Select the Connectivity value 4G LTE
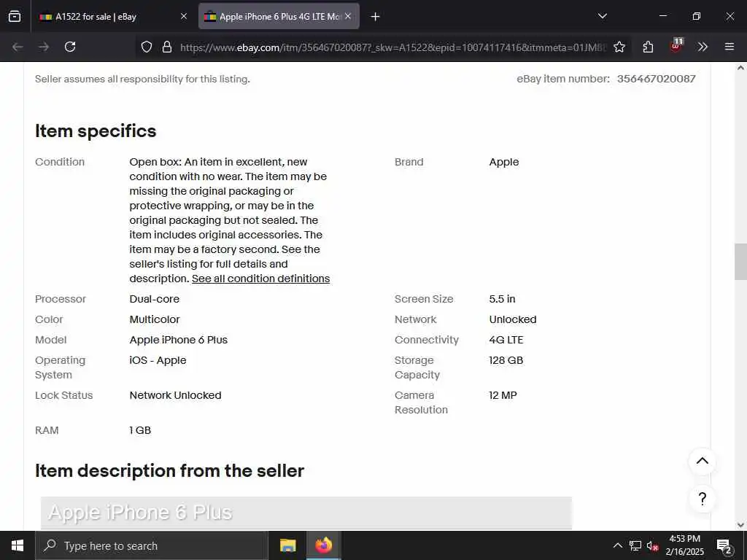 [506, 340]
